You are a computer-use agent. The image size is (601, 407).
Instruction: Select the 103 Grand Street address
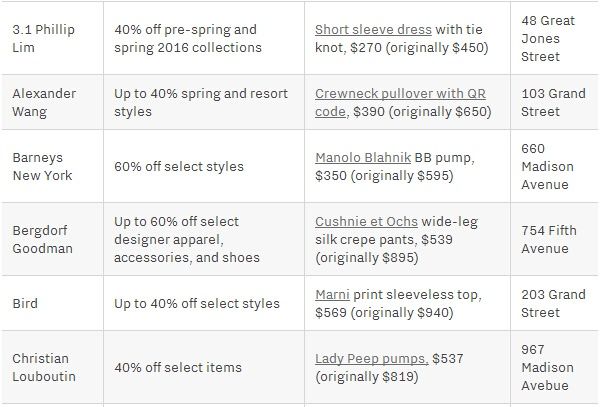pyautogui.click(x=553, y=102)
